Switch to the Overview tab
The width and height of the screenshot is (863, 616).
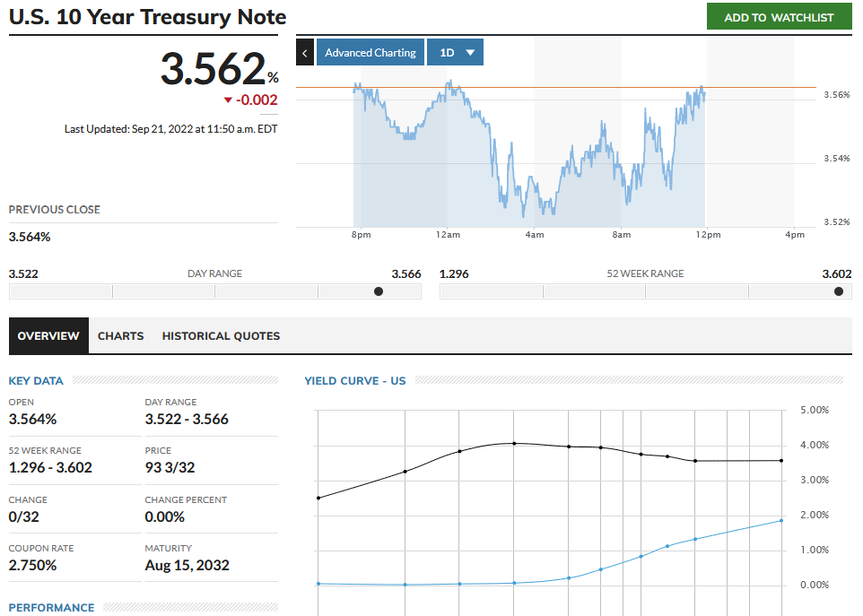(48, 335)
